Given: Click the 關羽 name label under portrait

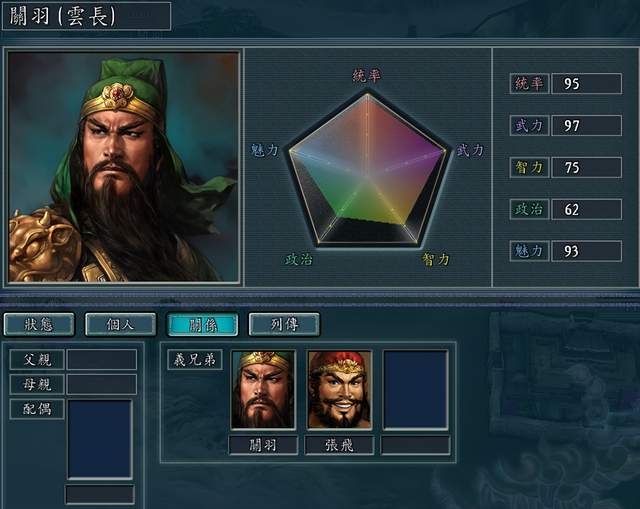Looking at the screenshot, I should (x=263, y=445).
